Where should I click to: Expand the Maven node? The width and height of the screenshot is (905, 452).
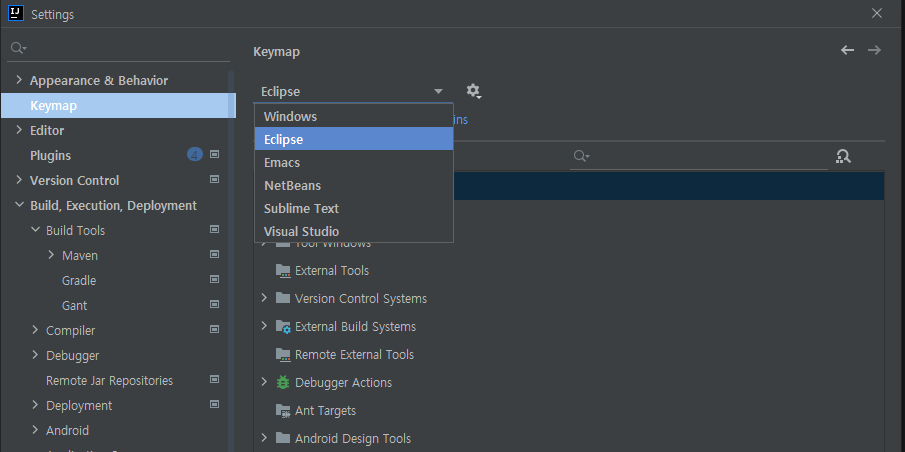click(51, 255)
